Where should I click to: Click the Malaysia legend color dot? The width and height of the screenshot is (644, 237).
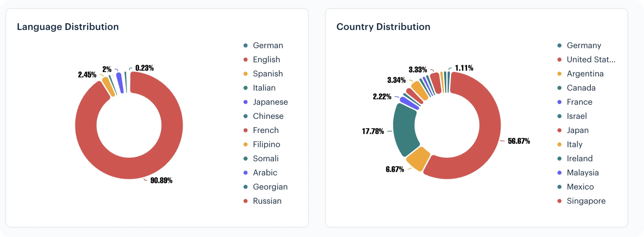559,173
